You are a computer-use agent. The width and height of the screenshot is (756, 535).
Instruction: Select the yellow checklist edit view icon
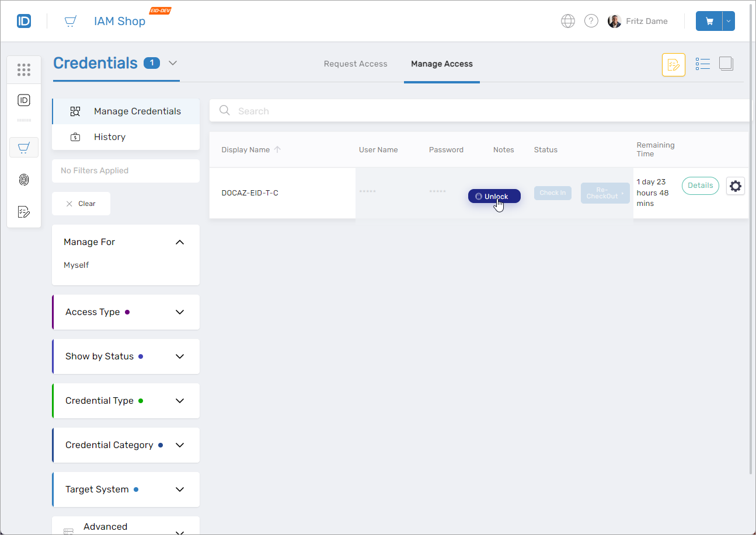point(673,65)
